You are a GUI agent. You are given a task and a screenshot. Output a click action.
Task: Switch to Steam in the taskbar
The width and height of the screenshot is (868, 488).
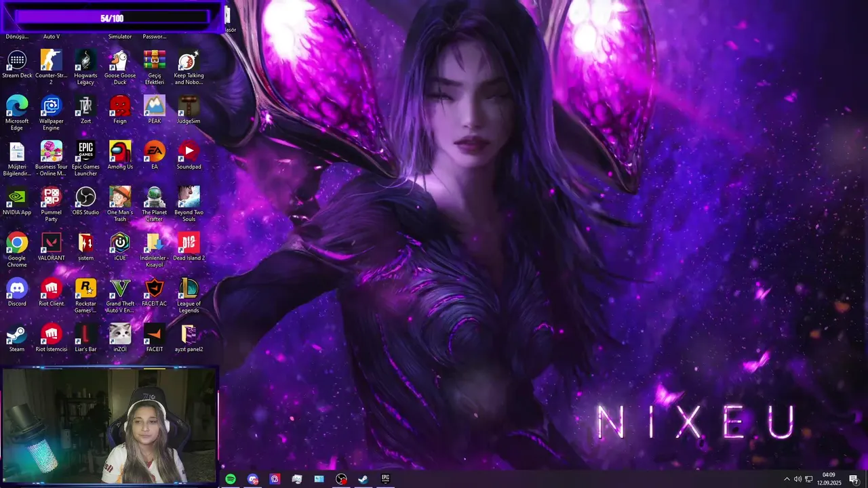tap(363, 479)
